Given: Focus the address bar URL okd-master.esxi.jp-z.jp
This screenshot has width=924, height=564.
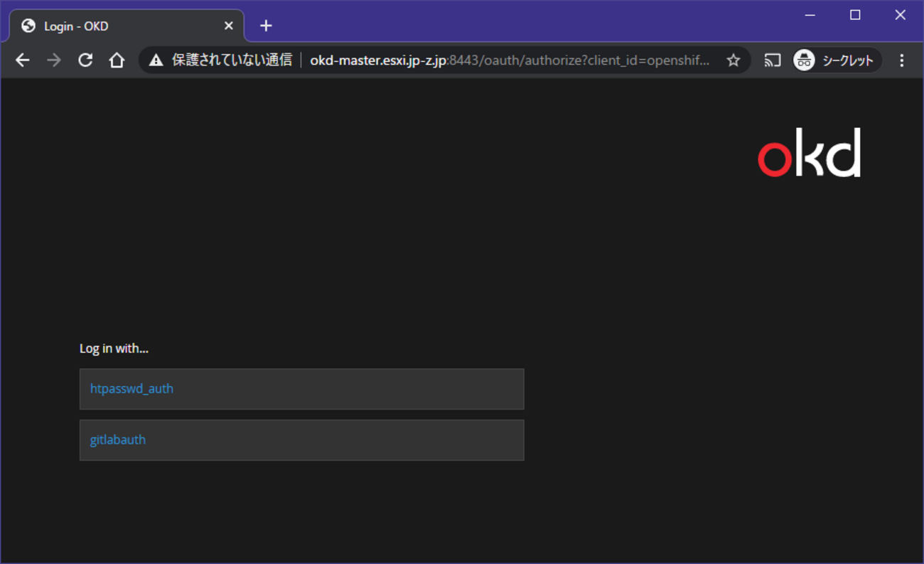Looking at the screenshot, I should point(509,60).
